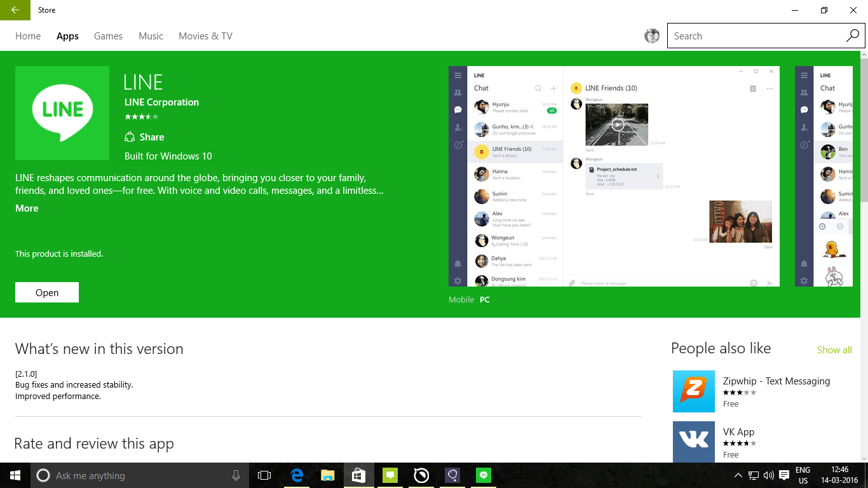Click the vertical scrollbar thumb
This screenshot has height=488, width=868.
coord(864,131)
